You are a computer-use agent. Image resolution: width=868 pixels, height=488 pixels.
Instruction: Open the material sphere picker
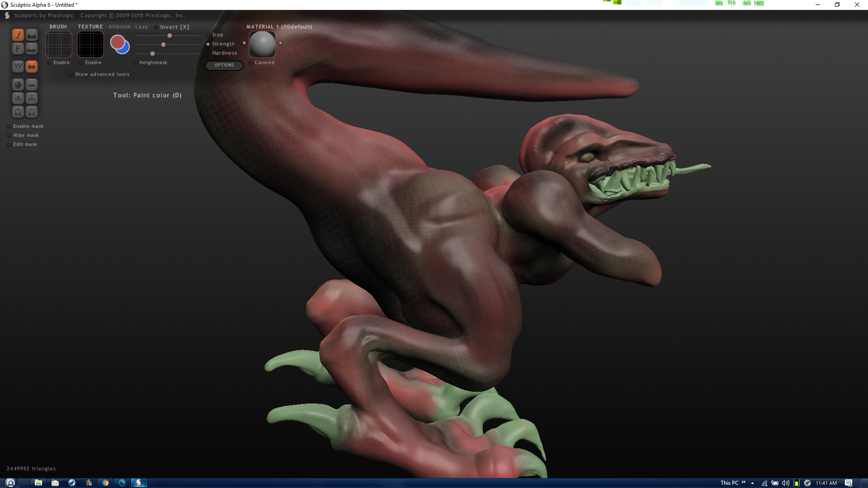[262, 44]
